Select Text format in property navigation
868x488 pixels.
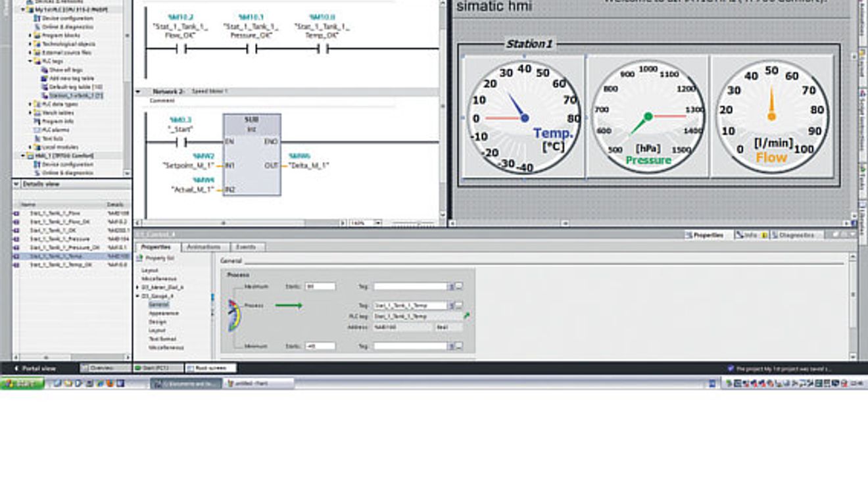pos(162,339)
